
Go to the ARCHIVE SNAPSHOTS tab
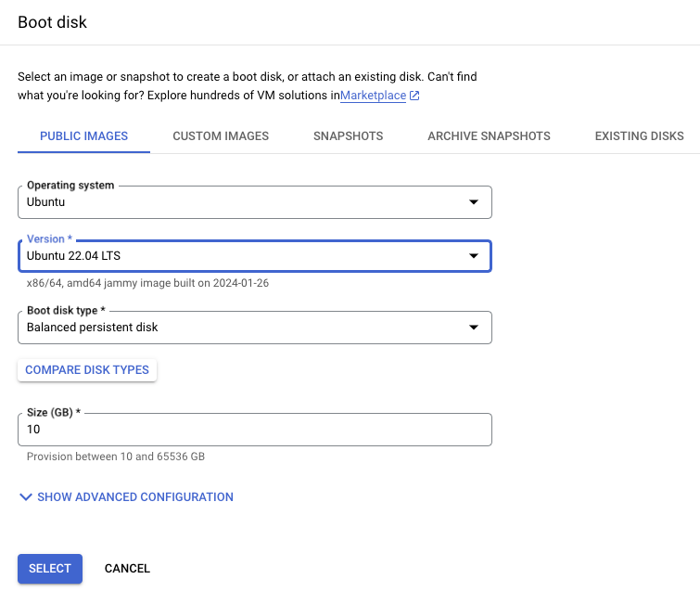pos(489,136)
